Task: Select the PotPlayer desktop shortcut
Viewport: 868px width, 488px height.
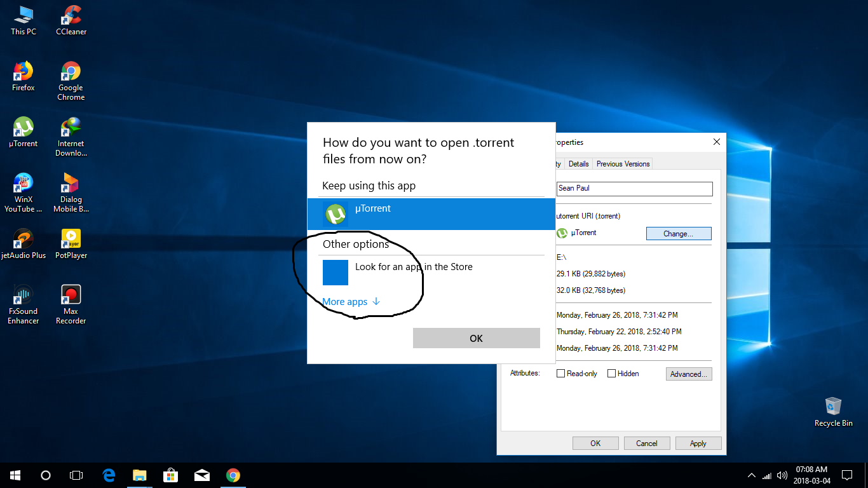Action: click(x=71, y=244)
